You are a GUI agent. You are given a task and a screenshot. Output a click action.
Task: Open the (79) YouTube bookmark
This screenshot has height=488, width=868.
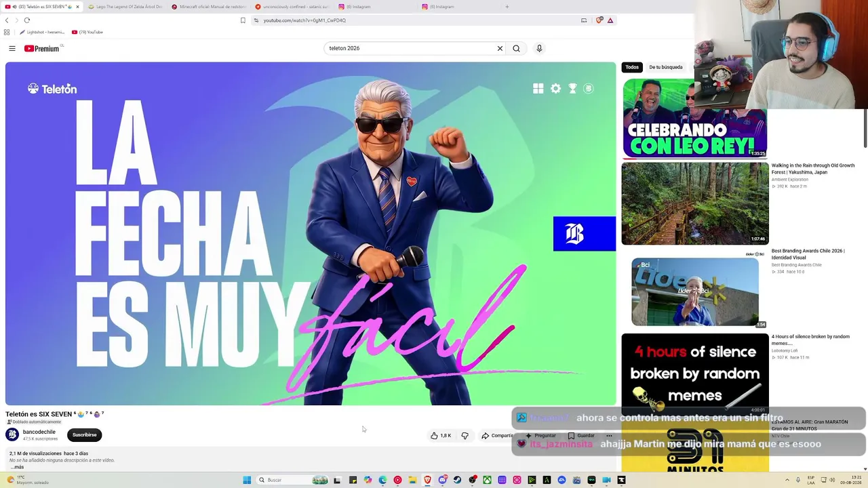coord(87,32)
